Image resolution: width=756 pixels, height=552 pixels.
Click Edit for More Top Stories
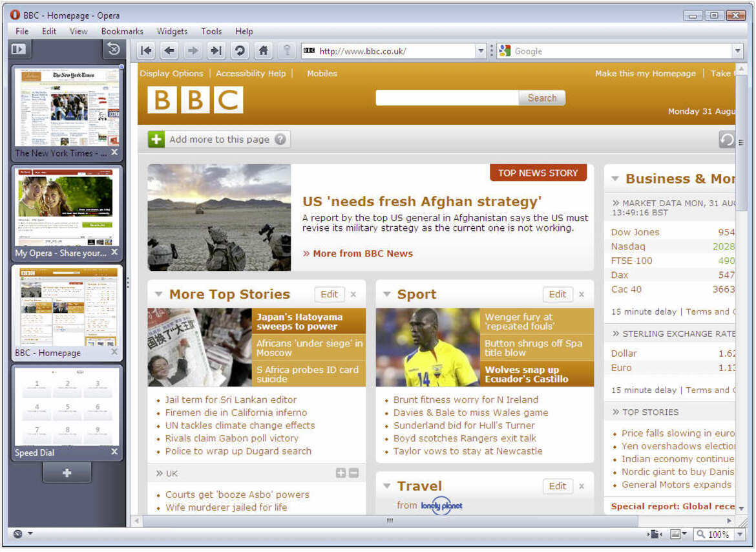coord(330,295)
